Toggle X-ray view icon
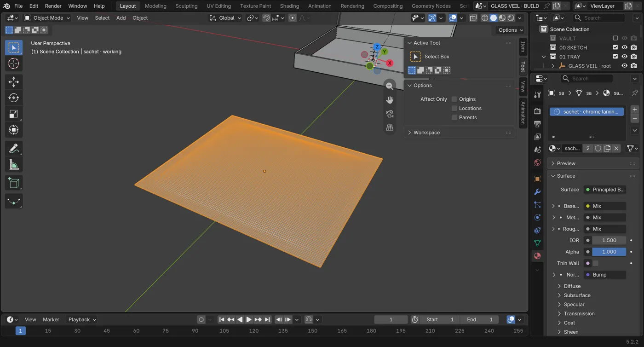 click(473, 18)
